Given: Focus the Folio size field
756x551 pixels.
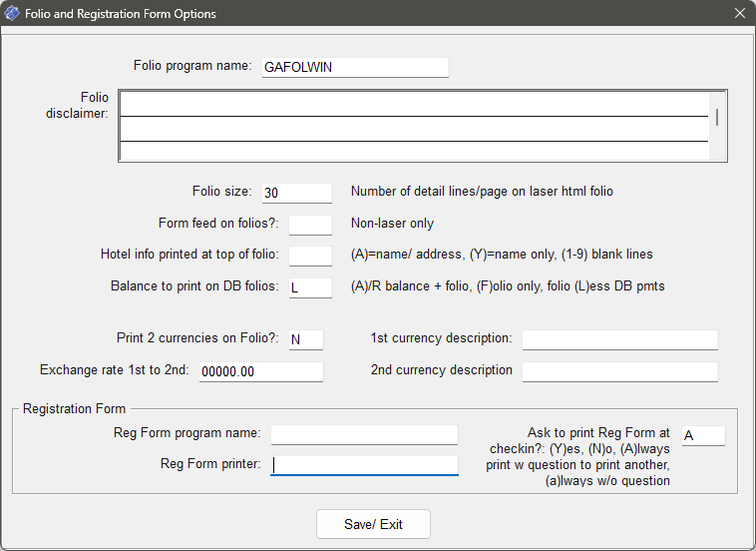Looking at the screenshot, I should click(x=296, y=193).
